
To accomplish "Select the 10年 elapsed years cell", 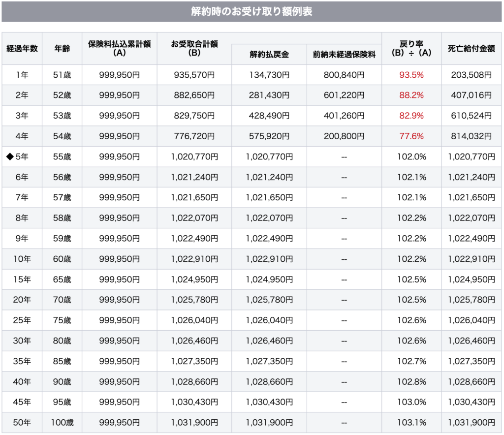I will (x=22, y=259).
